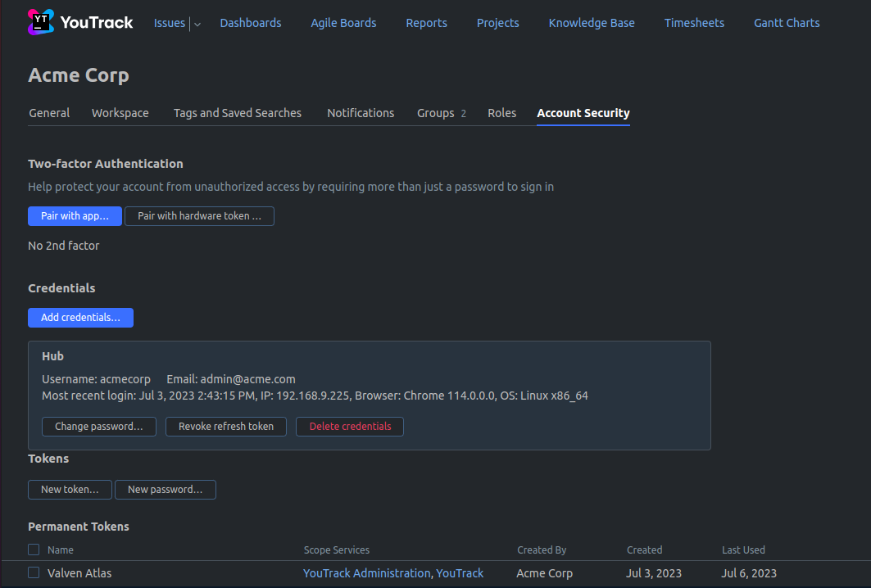Viewport: 871px width, 588px height.
Task: Click the Jul 6, 2023 last used date
Action: pos(749,573)
